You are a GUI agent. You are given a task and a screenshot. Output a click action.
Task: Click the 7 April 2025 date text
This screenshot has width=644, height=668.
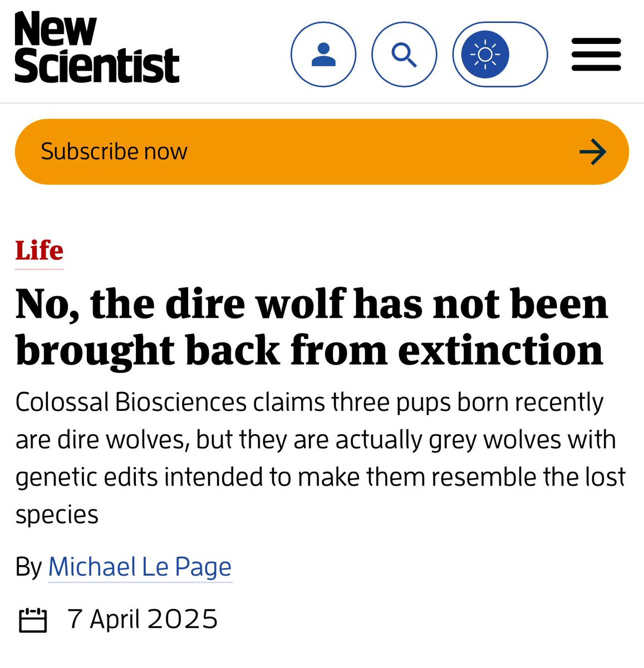click(x=142, y=620)
